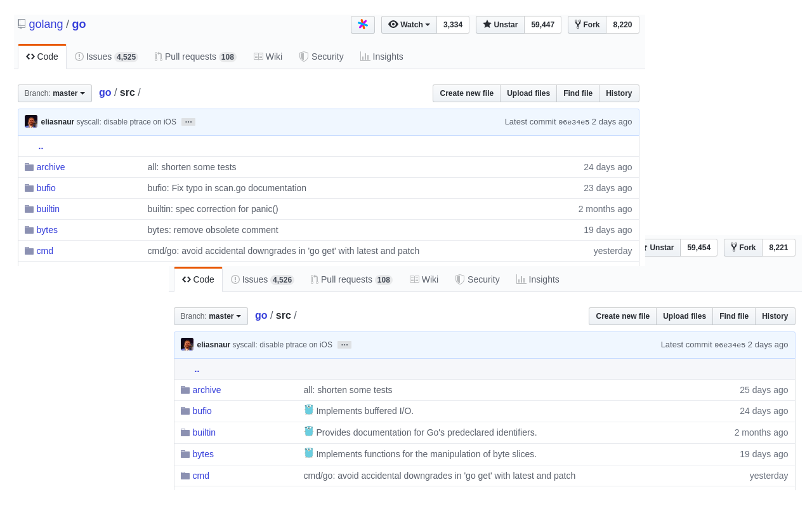
Task: Open 'bytes: remove obsolete comment' commit link
Action: [213, 230]
